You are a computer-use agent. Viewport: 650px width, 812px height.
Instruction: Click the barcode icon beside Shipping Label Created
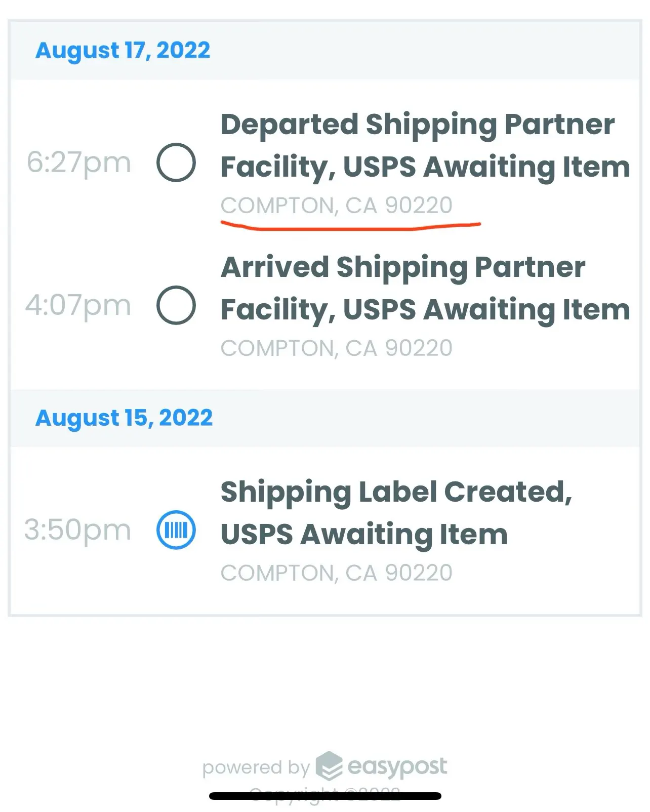[x=176, y=530]
